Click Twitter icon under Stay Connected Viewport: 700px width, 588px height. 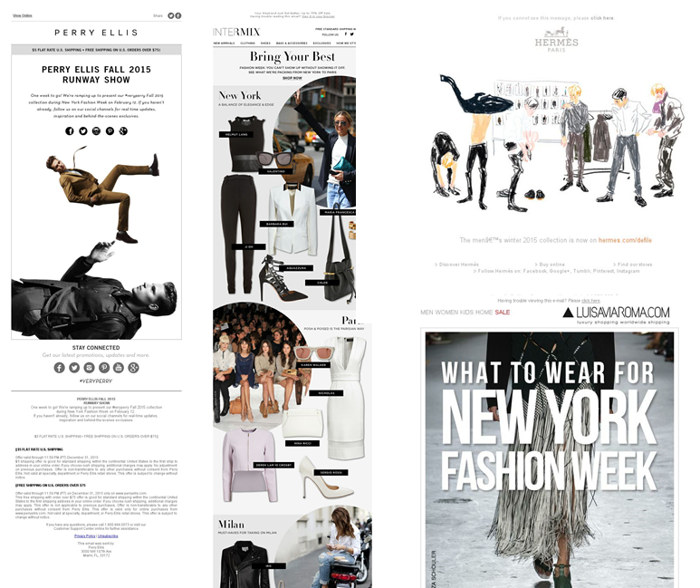point(74,368)
